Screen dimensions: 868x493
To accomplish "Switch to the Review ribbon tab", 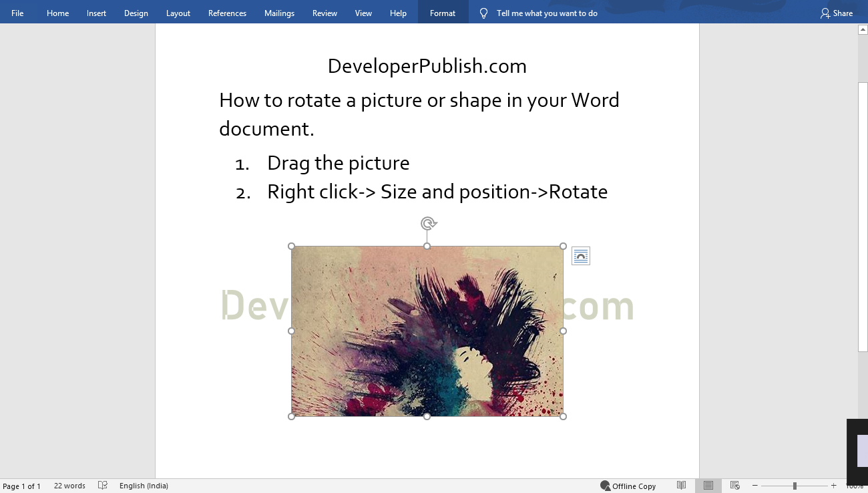I will (x=324, y=12).
